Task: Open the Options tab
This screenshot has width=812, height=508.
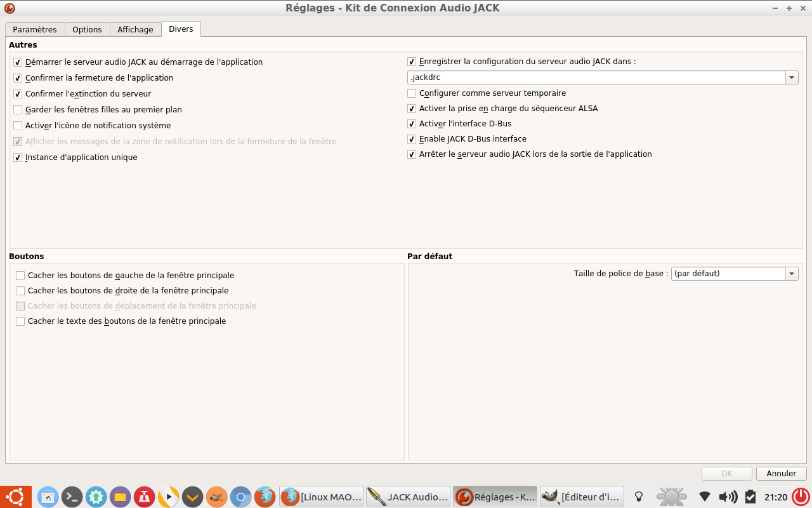Action: point(87,30)
